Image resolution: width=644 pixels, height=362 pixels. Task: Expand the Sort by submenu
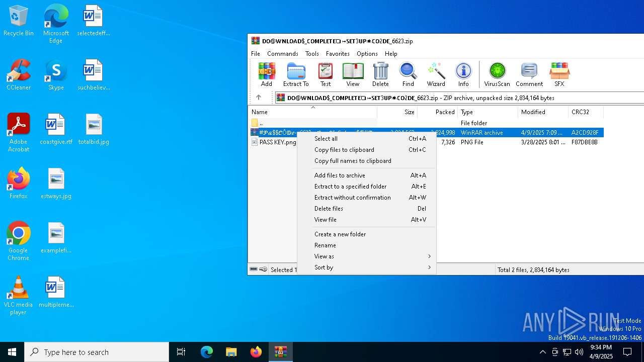367,267
